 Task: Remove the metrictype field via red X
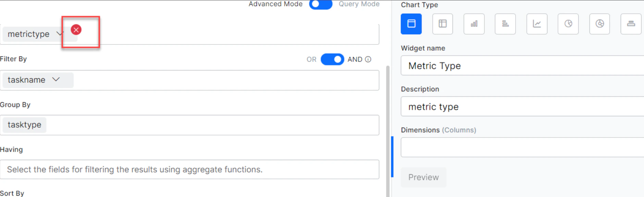click(76, 30)
